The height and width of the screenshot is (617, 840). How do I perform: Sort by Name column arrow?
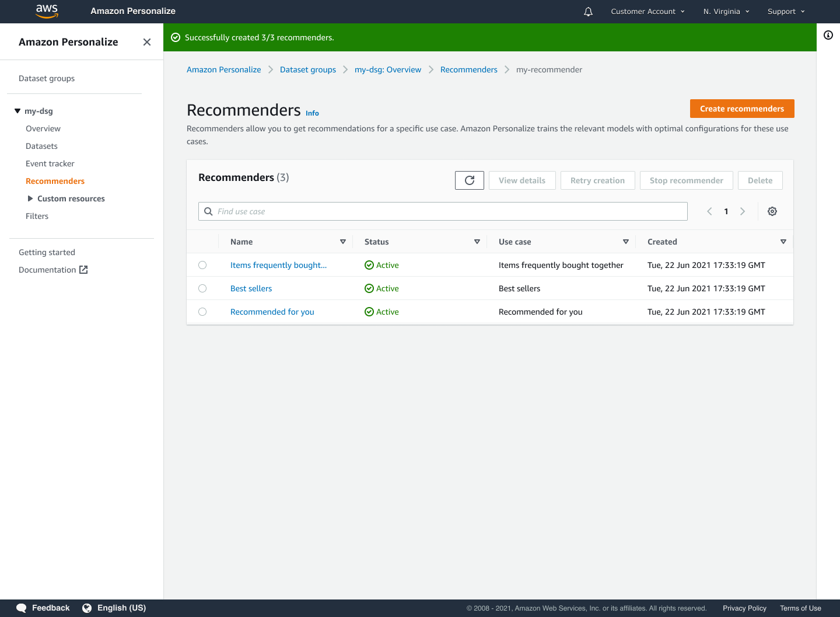coord(343,242)
